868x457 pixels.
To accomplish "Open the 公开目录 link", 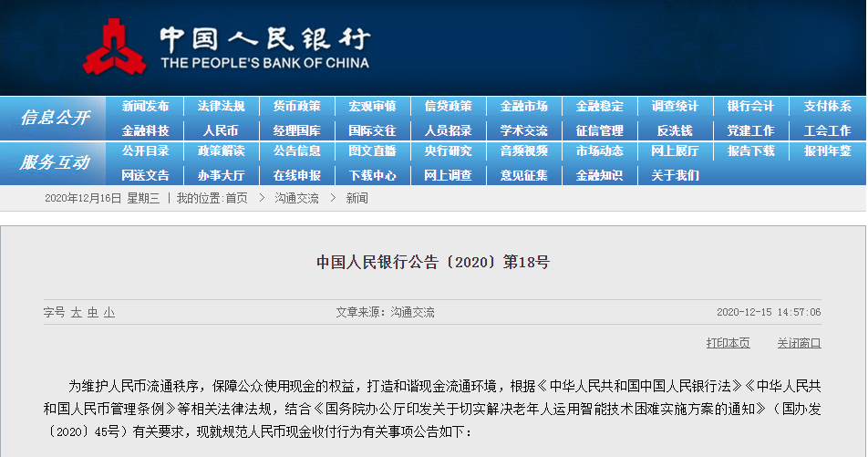I will tap(145, 151).
